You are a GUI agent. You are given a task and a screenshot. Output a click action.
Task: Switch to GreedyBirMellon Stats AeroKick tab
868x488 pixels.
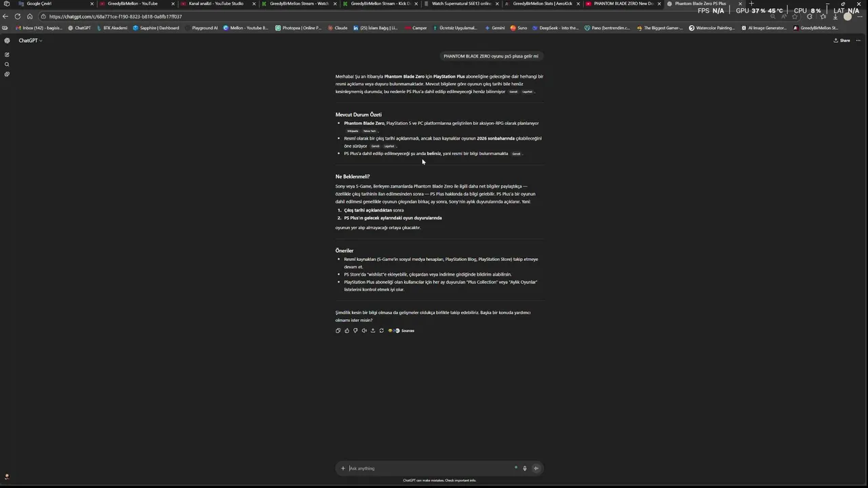[542, 3]
